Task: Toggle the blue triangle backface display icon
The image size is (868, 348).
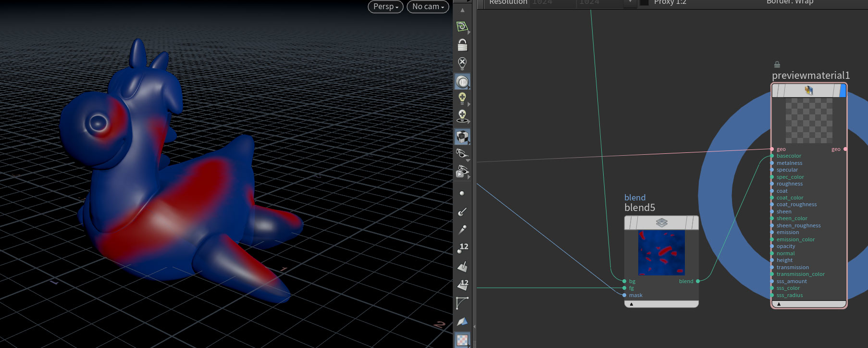Action: click(x=462, y=321)
